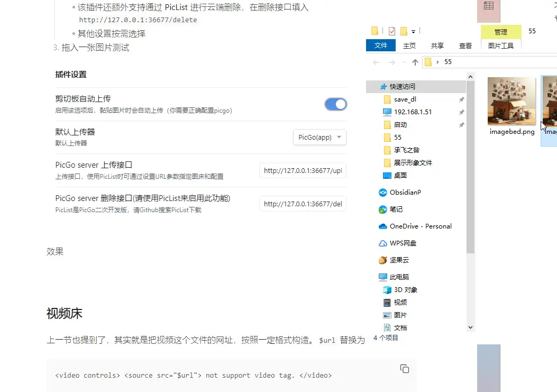Click the Properties checkmark icon in quick access toolbar
The height and width of the screenshot is (392, 557).
pyautogui.click(x=391, y=31)
